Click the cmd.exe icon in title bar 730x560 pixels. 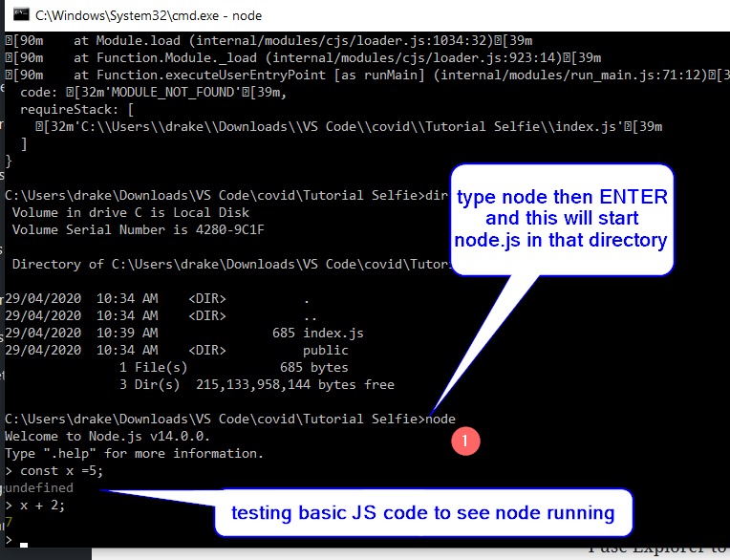[18, 15]
